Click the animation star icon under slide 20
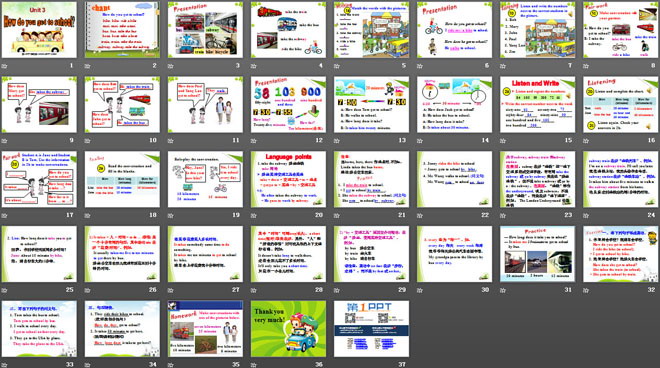This screenshot has height=368, width=660. click(x=253, y=216)
